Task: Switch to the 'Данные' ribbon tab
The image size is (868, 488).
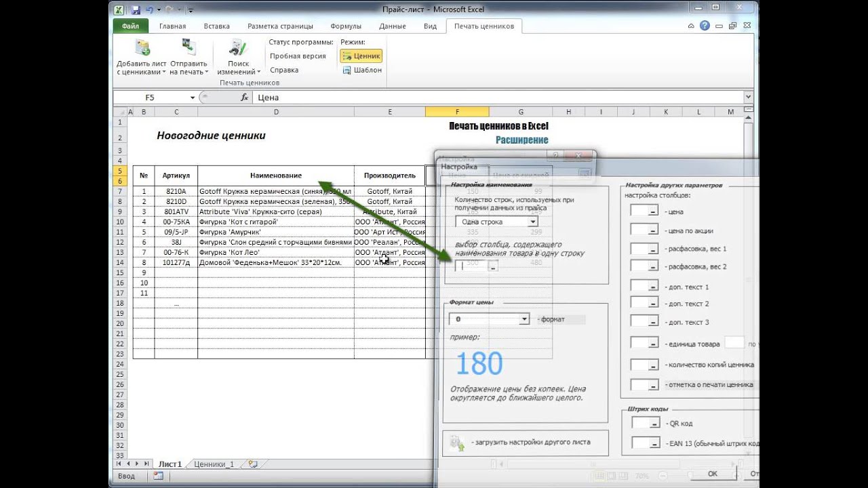Action: pos(393,26)
